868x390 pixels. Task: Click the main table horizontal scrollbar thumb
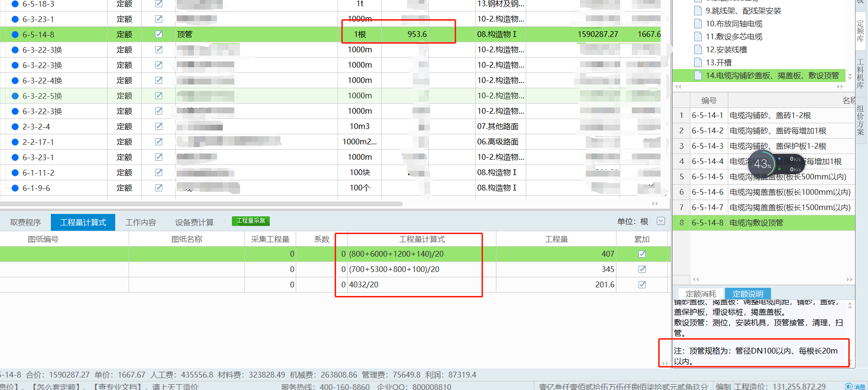[201, 204]
